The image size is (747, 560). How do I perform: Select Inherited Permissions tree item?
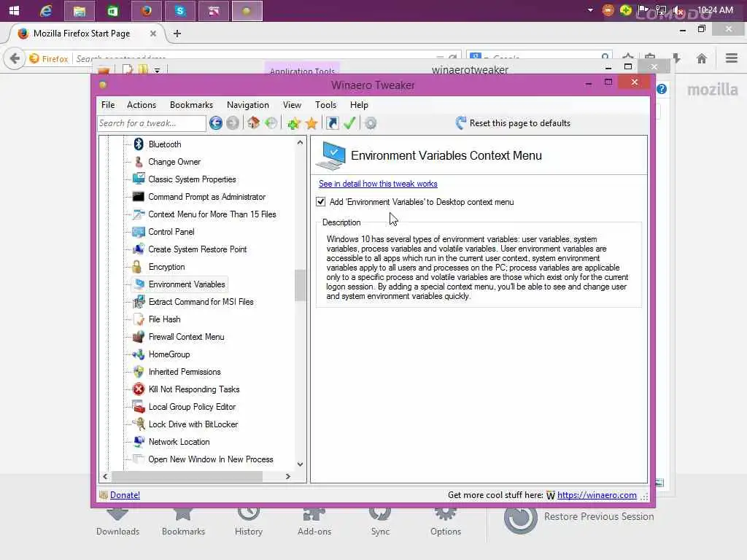185,372
